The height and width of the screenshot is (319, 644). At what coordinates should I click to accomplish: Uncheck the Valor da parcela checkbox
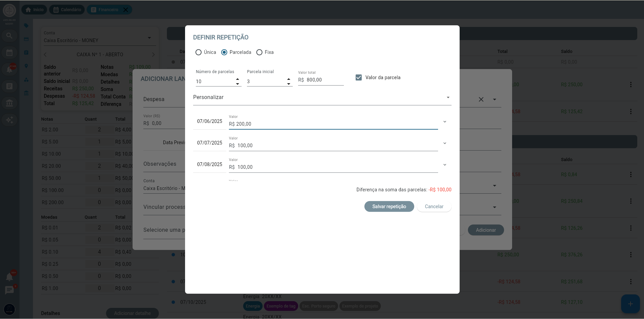click(x=359, y=77)
